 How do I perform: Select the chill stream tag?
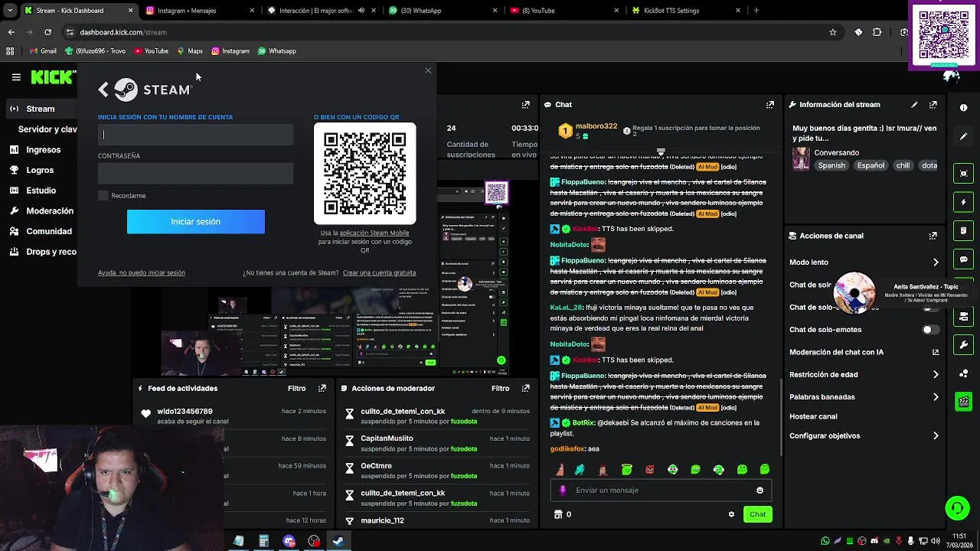click(903, 166)
